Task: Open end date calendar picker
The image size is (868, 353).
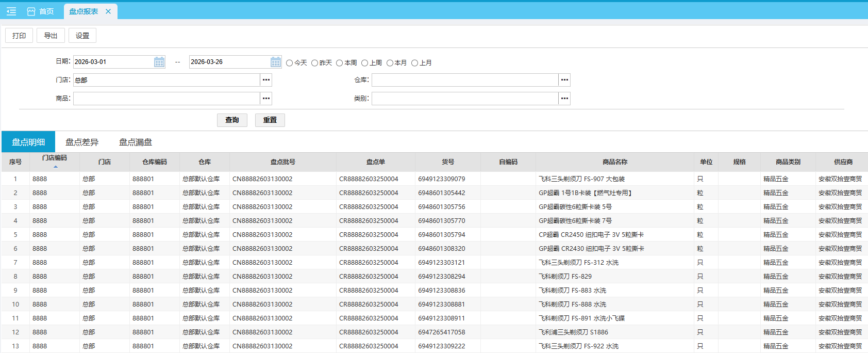Action: pos(276,62)
